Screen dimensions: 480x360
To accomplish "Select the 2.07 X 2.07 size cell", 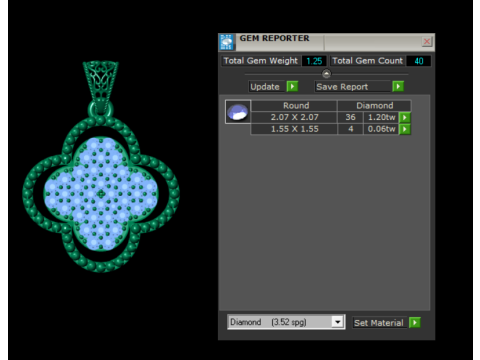I will click(294, 117).
